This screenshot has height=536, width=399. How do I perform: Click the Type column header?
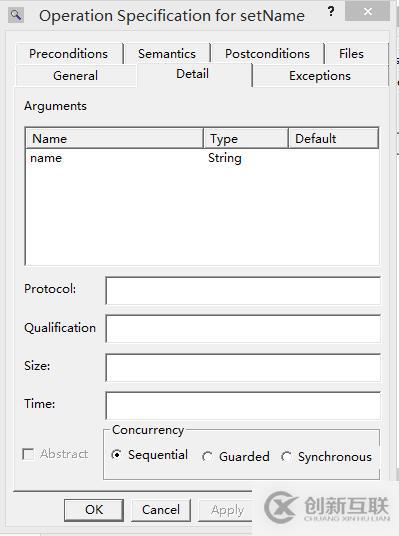coord(246,138)
